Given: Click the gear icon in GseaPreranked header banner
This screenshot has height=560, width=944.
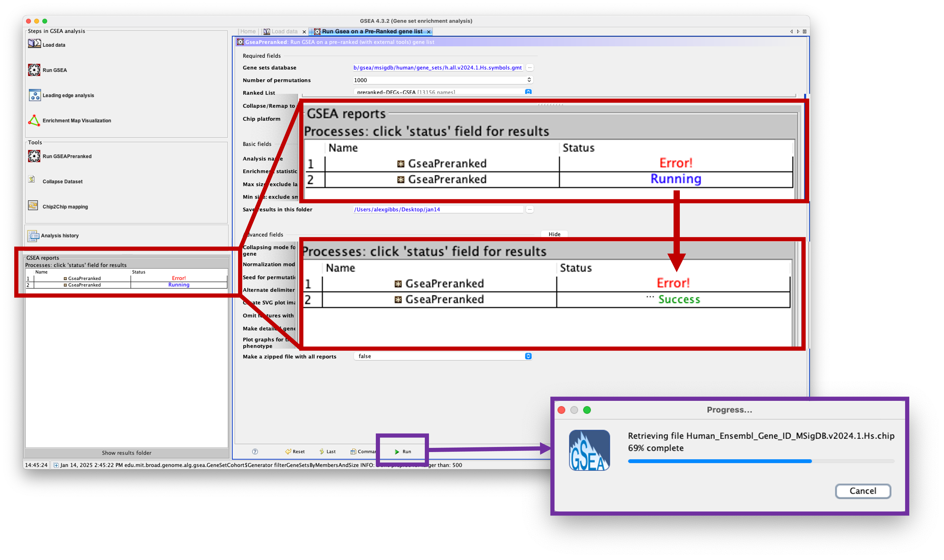Looking at the screenshot, I should pos(240,42).
